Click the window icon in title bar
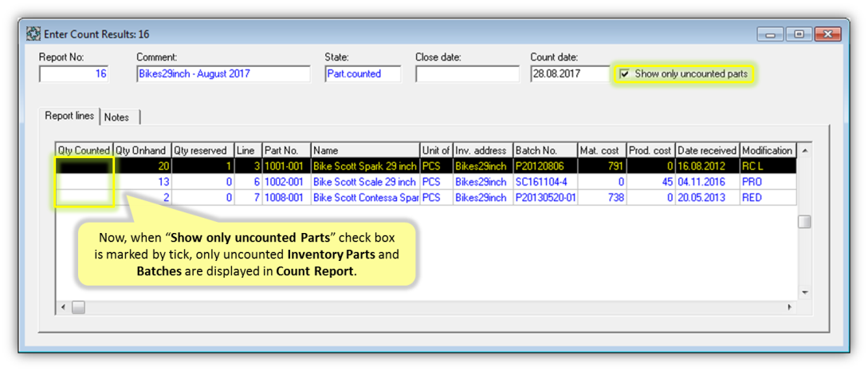This screenshot has height=371, width=868. [x=33, y=34]
